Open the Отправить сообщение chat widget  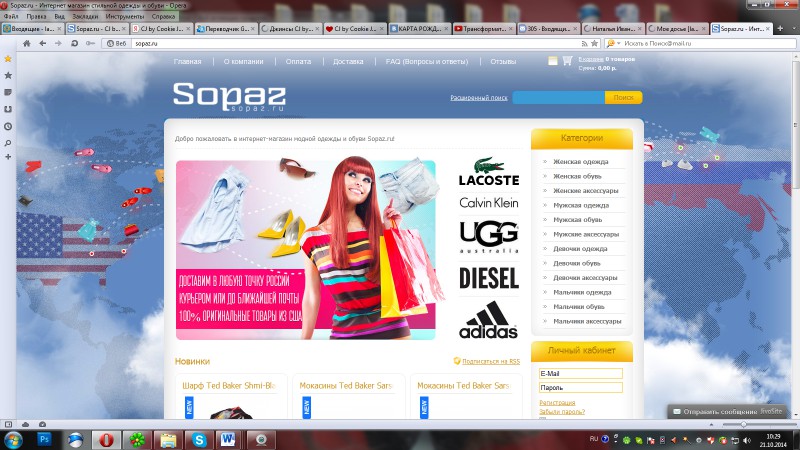pos(727,411)
